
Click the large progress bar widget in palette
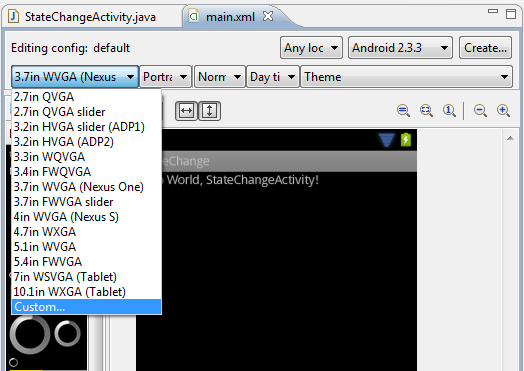click(29, 334)
